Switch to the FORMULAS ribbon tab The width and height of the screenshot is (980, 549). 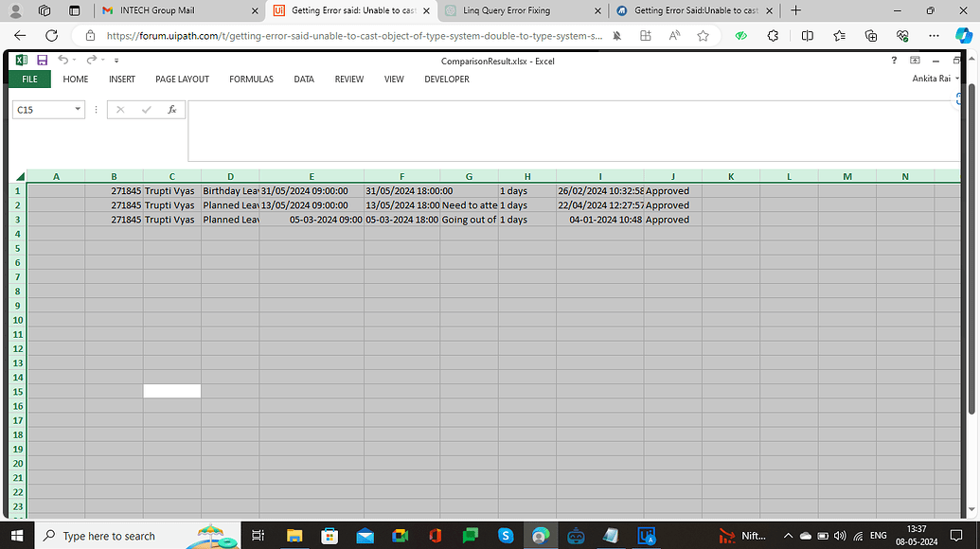[251, 80]
